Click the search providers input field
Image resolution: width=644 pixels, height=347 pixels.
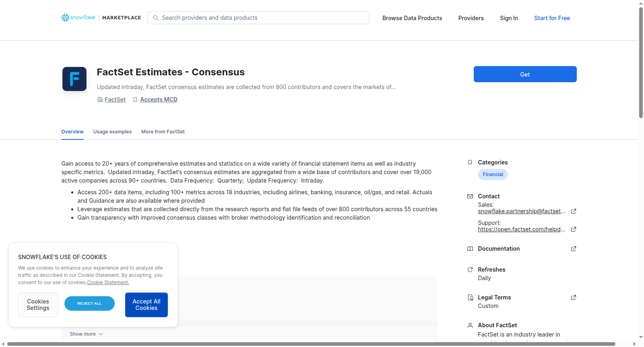point(258,18)
